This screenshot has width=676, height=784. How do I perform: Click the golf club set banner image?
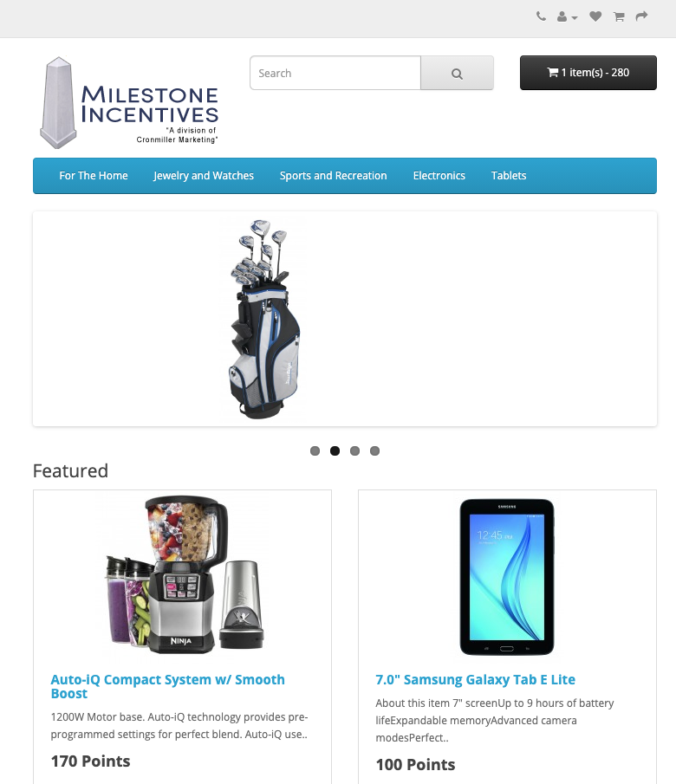263,319
